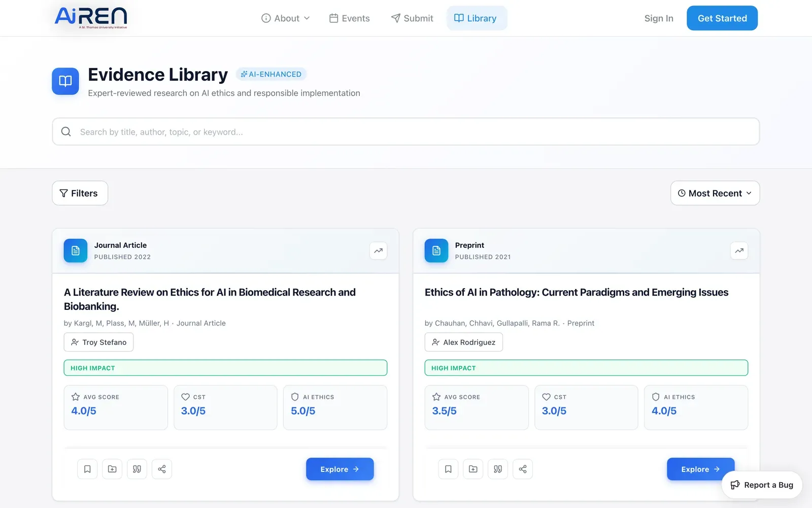Click the shield icon in AI ETHICS 4.0/5 tile
Viewport: 812px width, 508px height.
[656, 397]
